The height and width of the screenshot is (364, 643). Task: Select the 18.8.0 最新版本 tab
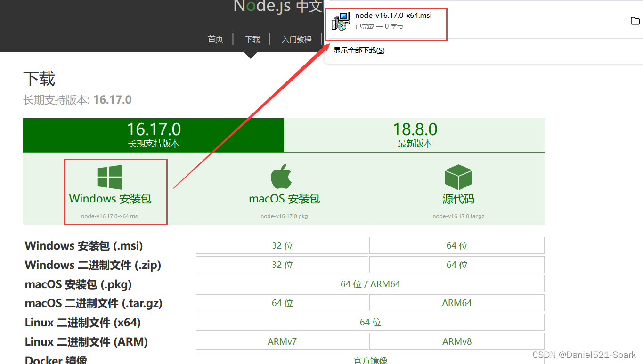pos(415,135)
